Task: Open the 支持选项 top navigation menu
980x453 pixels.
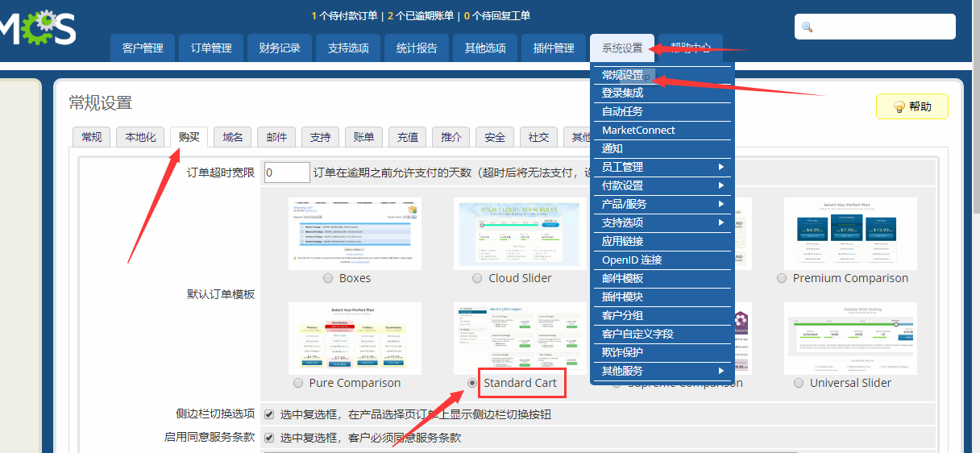Action: [x=348, y=48]
